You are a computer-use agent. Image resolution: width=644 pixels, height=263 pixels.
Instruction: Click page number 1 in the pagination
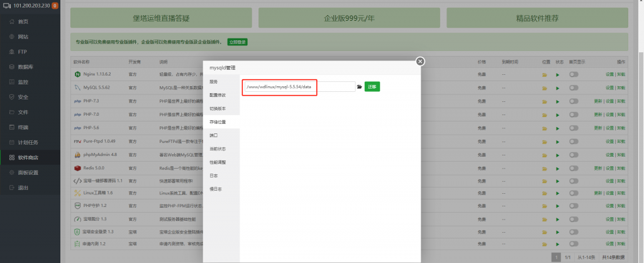click(556, 257)
